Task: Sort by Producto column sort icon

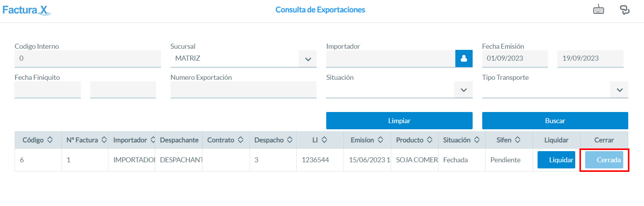Action: click(x=430, y=140)
